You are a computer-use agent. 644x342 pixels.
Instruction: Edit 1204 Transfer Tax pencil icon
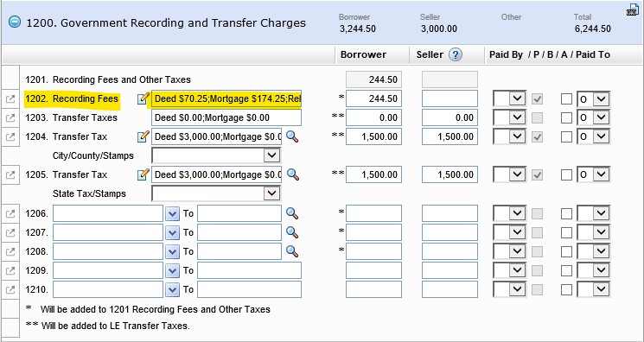click(x=143, y=136)
